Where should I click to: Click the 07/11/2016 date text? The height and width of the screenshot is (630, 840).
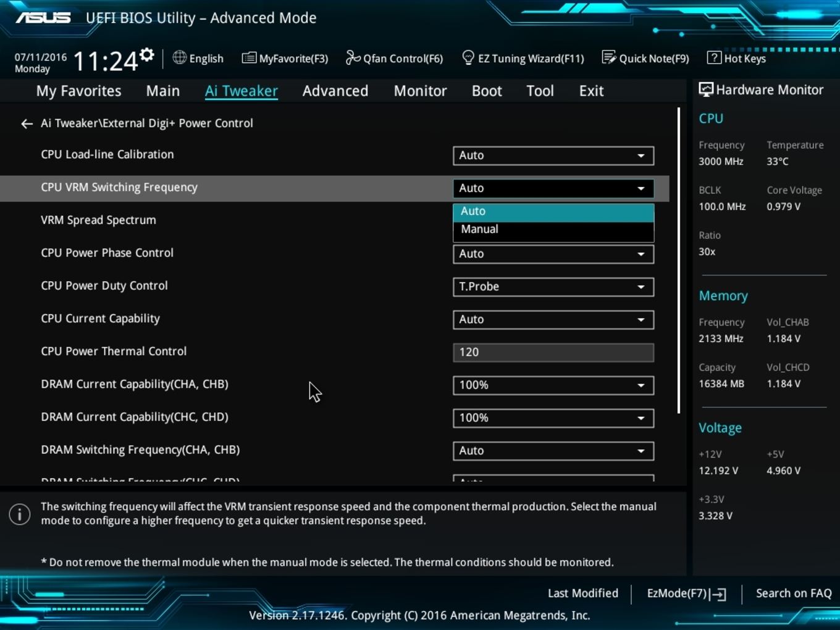point(41,57)
